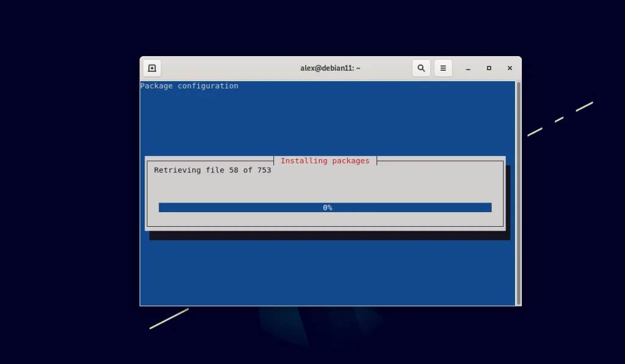The height and width of the screenshot is (364, 625).
Task: Click the alex@debian11 title bar label
Action: click(x=330, y=68)
